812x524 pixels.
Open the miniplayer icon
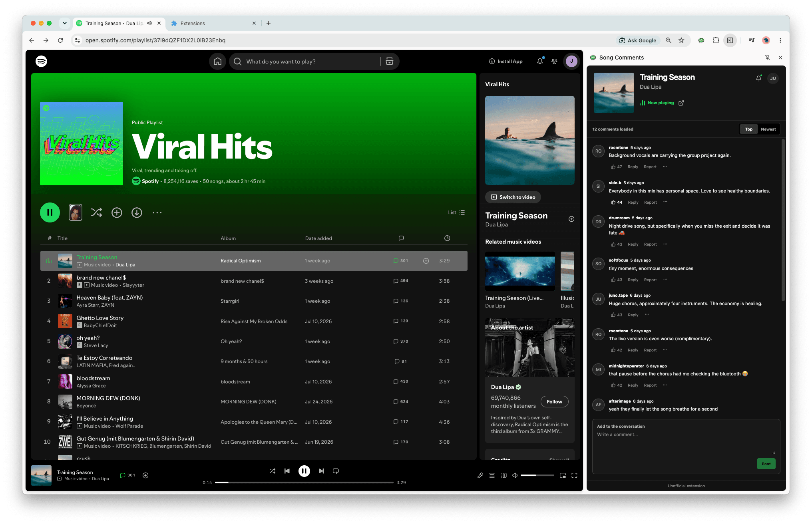pyautogui.click(x=563, y=475)
